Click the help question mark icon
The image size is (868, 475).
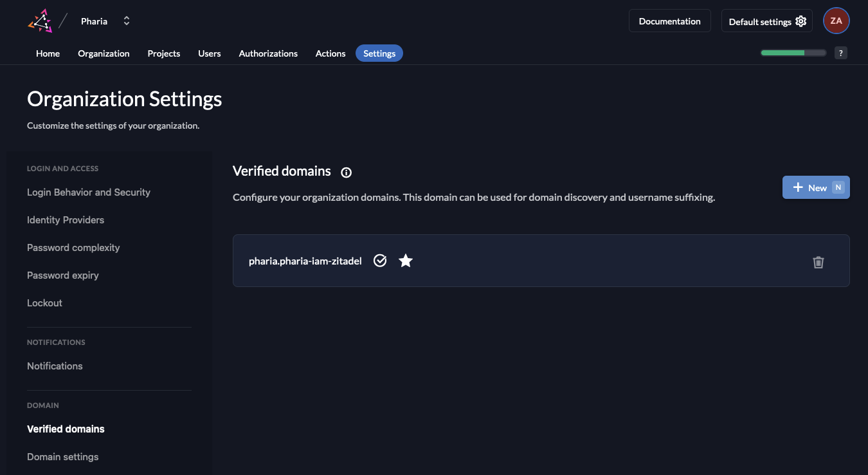840,52
